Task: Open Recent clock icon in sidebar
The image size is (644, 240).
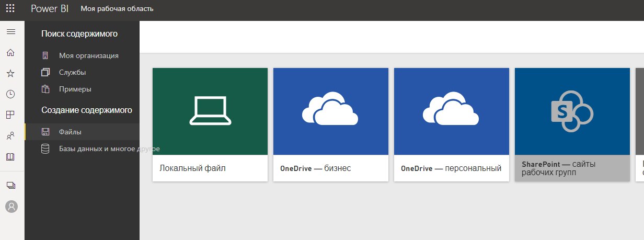Action: 10,94
